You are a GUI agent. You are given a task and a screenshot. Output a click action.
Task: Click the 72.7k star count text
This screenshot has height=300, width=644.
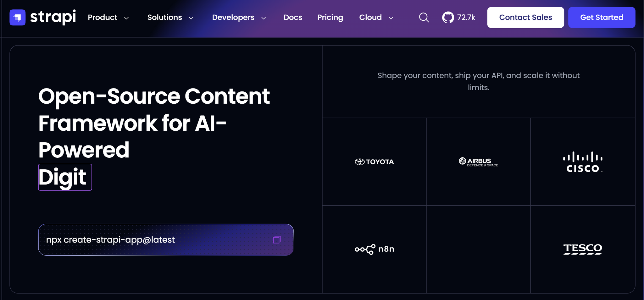466,18
